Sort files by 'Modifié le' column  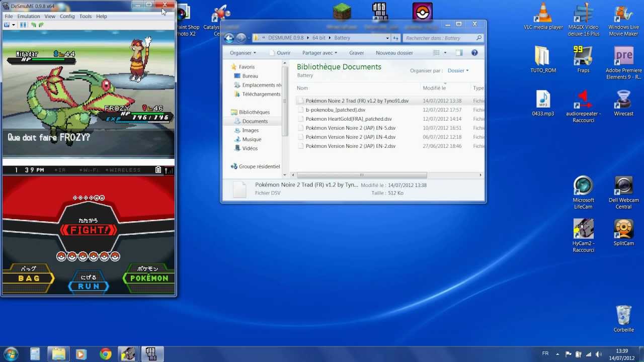(445, 88)
